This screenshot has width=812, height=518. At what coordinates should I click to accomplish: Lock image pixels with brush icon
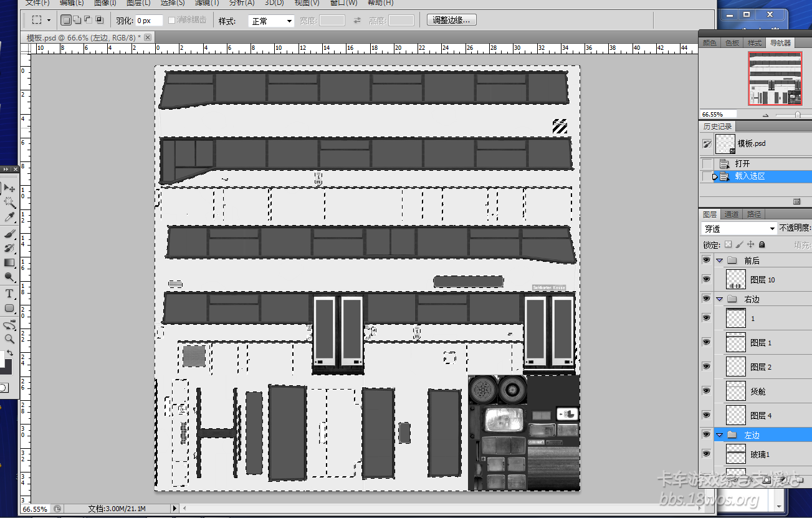pyautogui.click(x=740, y=245)
